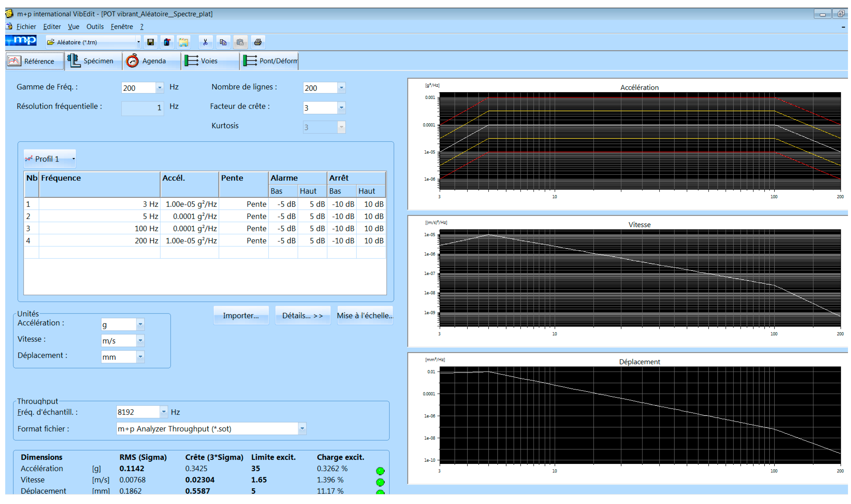This screenshot has height=504, width=851.
Task: Click the 100 Hz frequency cell in row 3
Action: [100, 229]
